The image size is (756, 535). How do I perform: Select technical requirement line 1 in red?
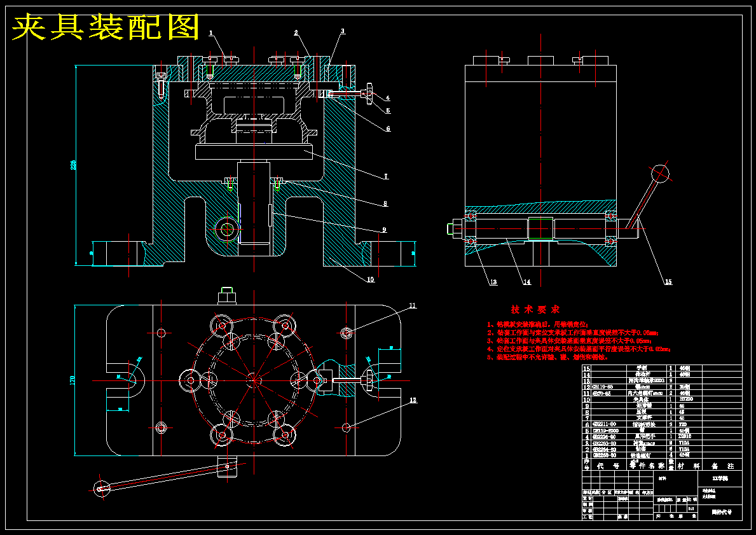coord(537,324)
